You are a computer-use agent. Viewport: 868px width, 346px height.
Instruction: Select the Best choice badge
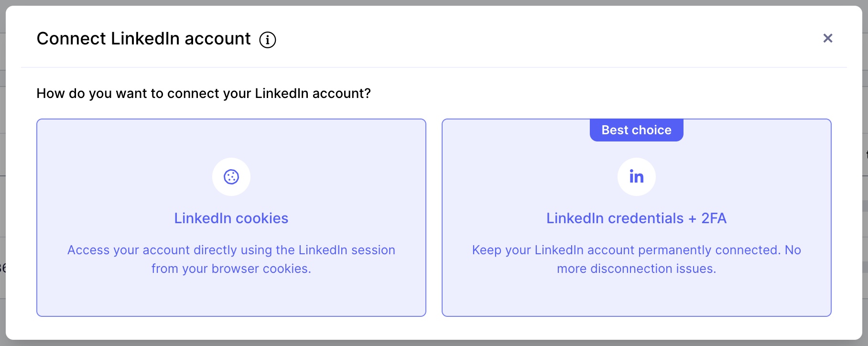pyautogui.click(x=637, y=130)
